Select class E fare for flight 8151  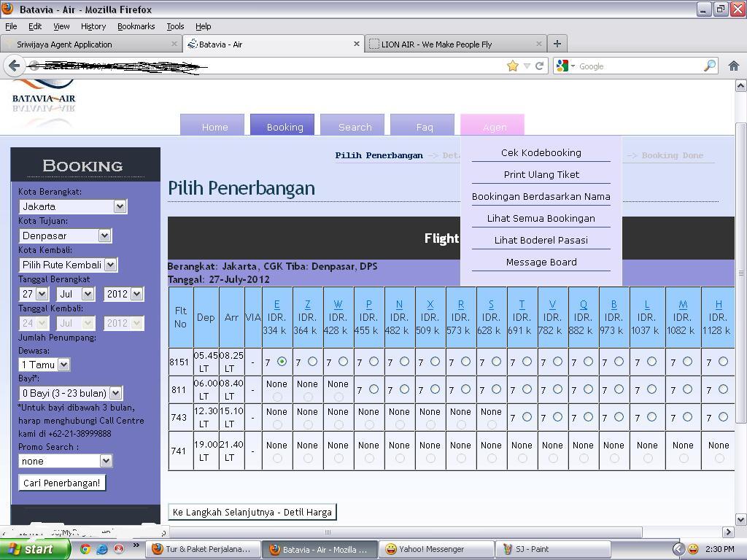(282, 362)
